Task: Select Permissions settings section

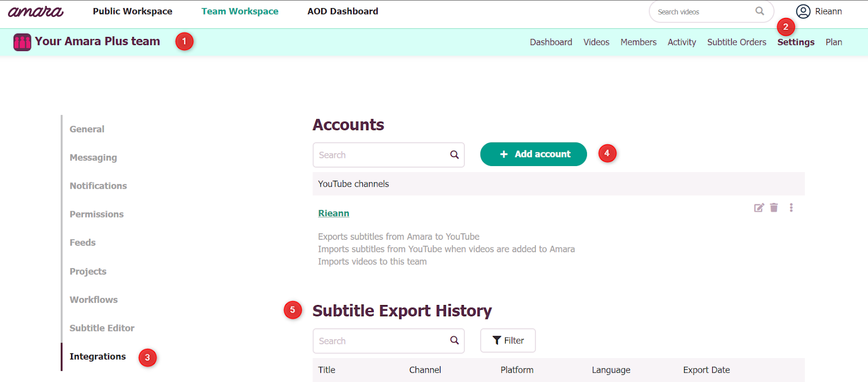Action: 97,214
